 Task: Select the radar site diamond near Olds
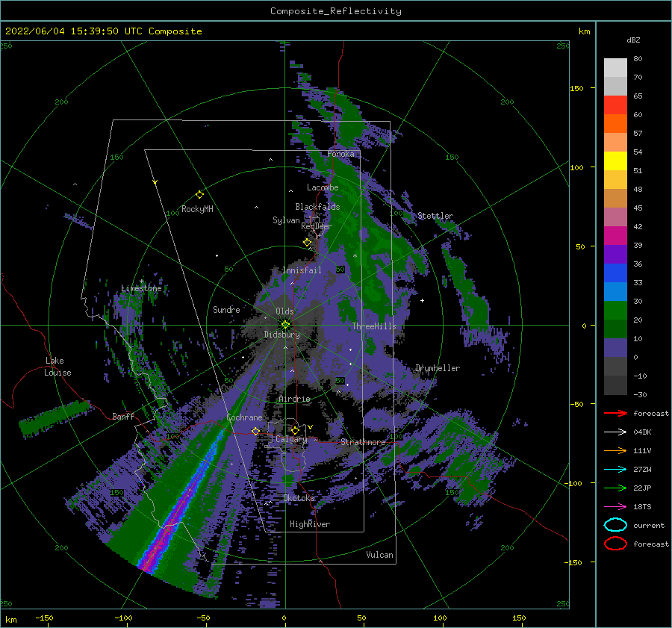285,325
